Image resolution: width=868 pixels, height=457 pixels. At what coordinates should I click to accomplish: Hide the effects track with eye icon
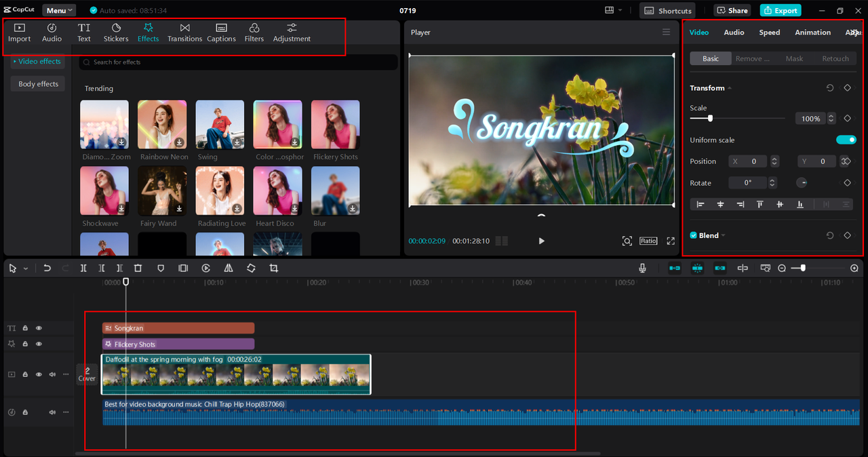coord(39,344)
